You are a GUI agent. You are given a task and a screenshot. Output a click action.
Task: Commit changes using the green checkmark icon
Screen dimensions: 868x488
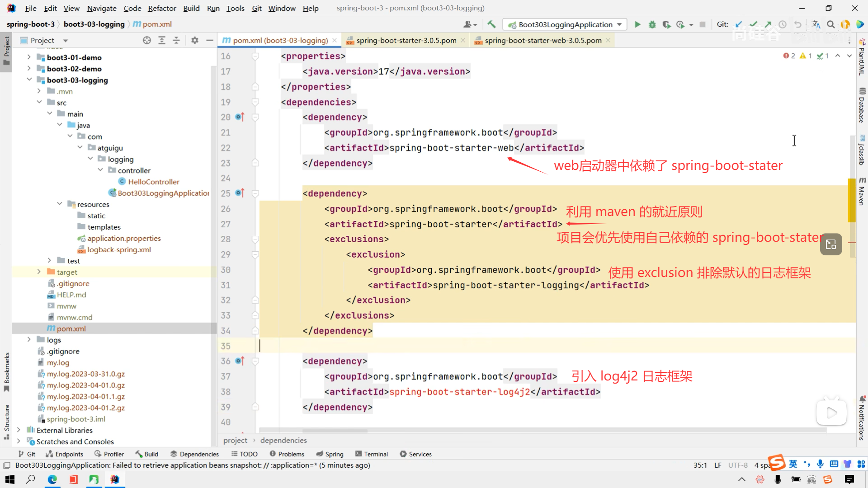(753, 24)
